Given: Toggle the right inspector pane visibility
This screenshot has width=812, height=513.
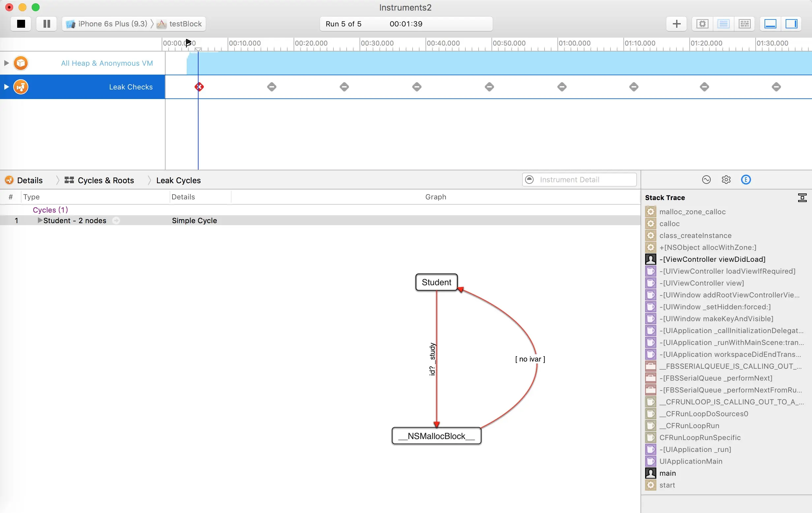Looking at the screenshot, I should [x=791, y=24].
